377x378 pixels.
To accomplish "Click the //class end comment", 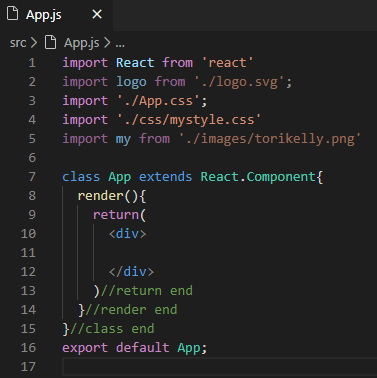I will (x=112, y=329).
